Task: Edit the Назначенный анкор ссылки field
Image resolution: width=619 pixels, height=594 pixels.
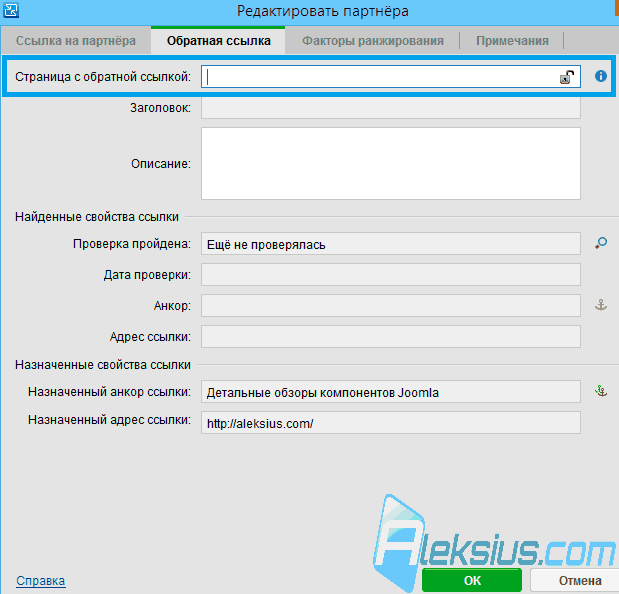Action: (391, 392)
